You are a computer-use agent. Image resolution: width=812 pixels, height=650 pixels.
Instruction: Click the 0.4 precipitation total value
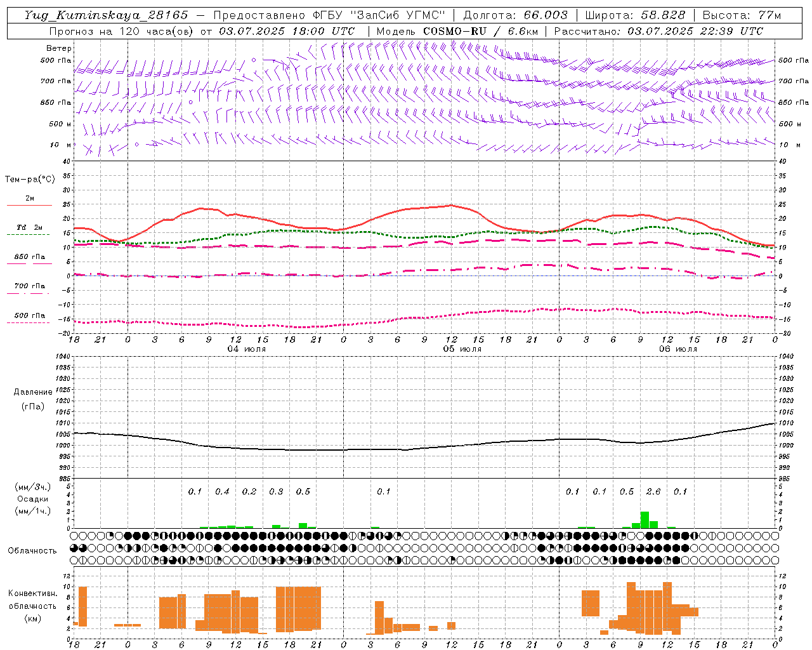(222, 491)
